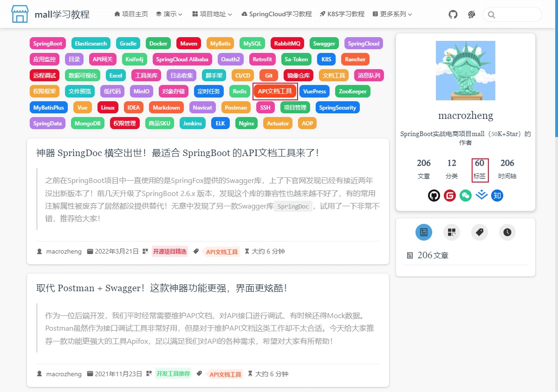This screenshot has height=392, width=558.
Task: Open red Gitee social icon under profile
Action: (x=450, y=196)
